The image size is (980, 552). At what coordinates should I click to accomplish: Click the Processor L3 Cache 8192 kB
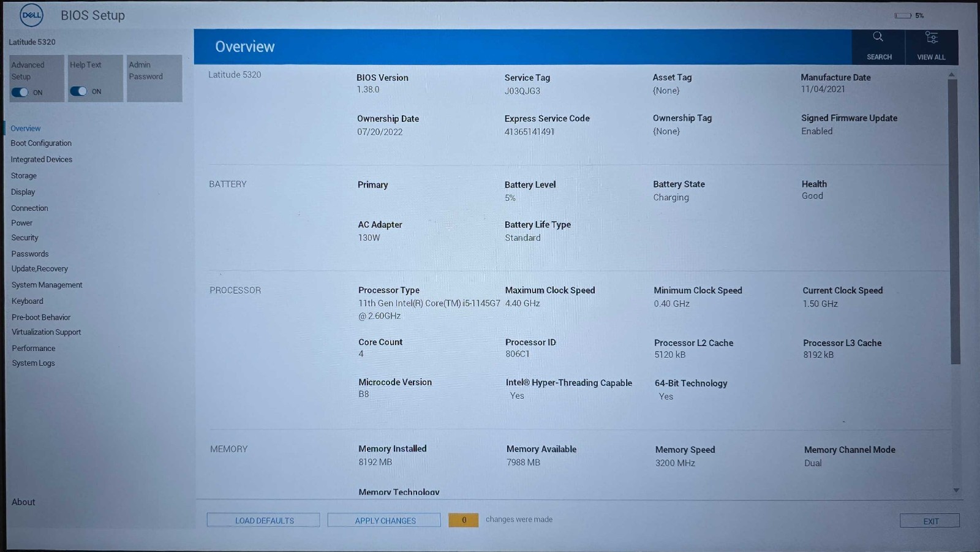click(819, 355)
